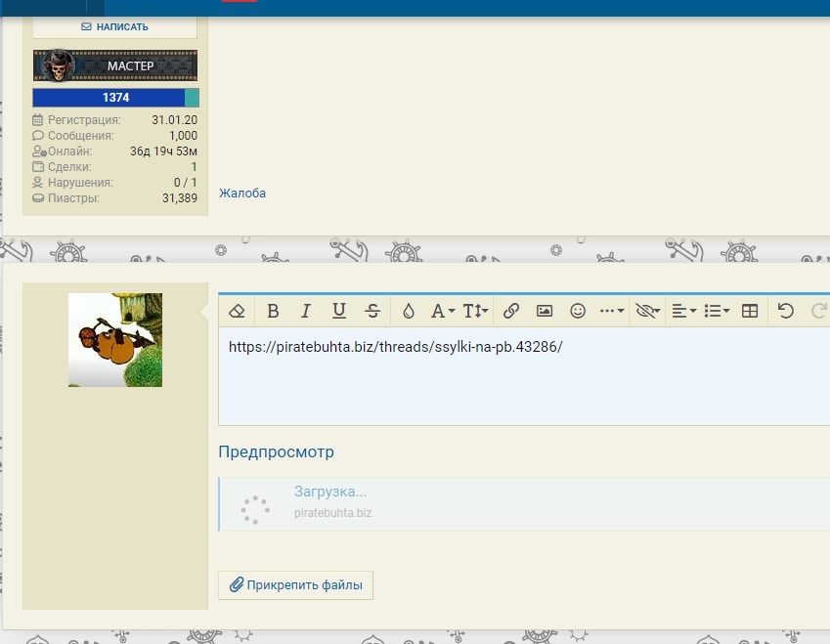Open the more options ellipsis menu
This screenshot has height=644, width=830.
(x=612, y=311)
